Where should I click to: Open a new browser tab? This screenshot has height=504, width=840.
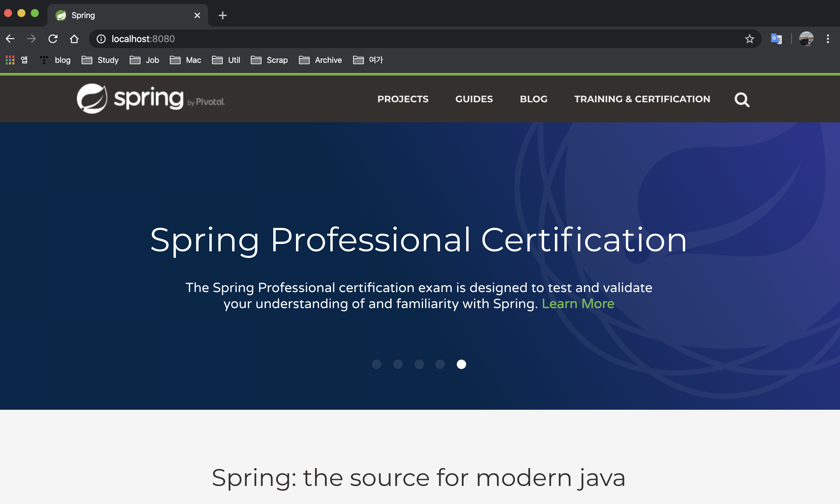223,15
